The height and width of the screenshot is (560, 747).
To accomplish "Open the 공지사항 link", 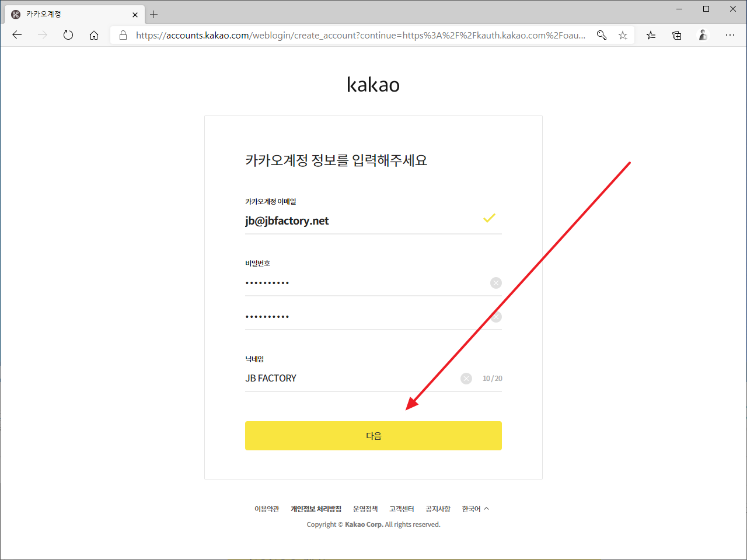I will 438,509.
